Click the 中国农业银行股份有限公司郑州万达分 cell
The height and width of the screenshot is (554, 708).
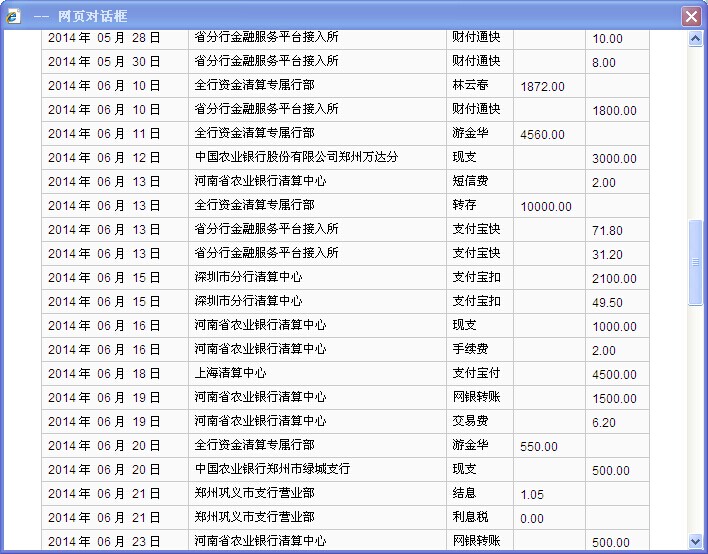(x=296, y=158)
